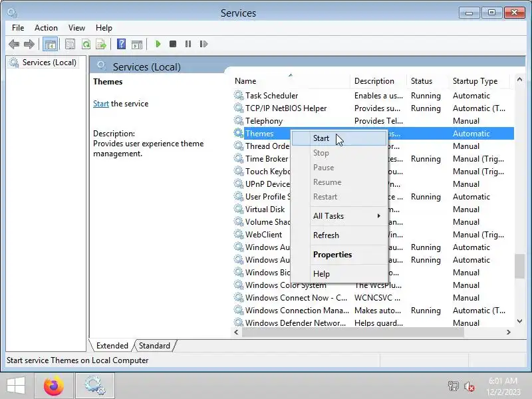
Task: Open Properties toolbar icon
Action: (x=70, y=44)
